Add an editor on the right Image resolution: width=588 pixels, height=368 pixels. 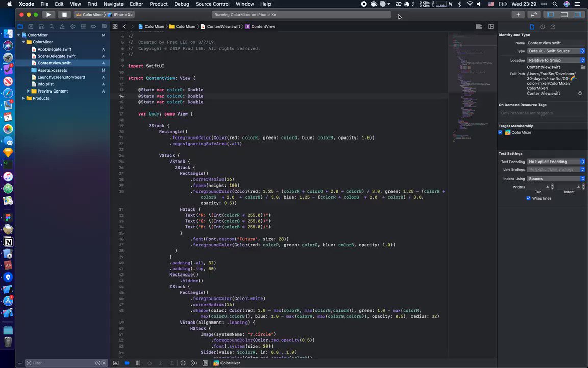coord(491,26)
